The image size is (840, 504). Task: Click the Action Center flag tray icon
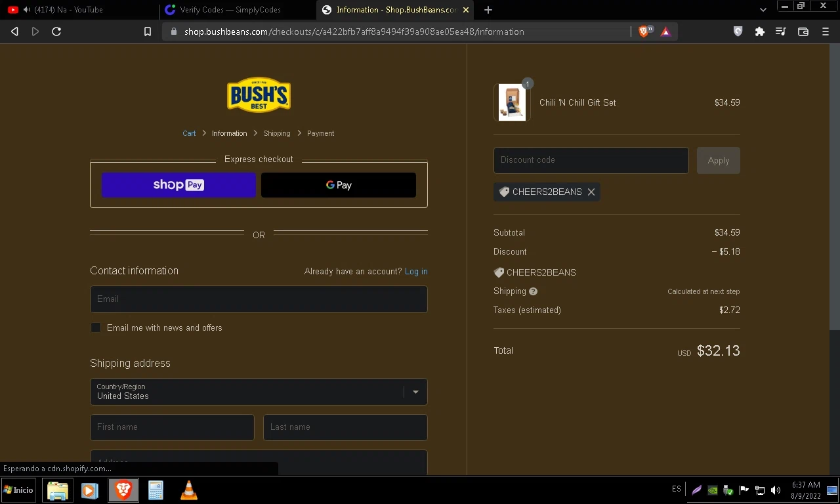click(x=744, y=490)
